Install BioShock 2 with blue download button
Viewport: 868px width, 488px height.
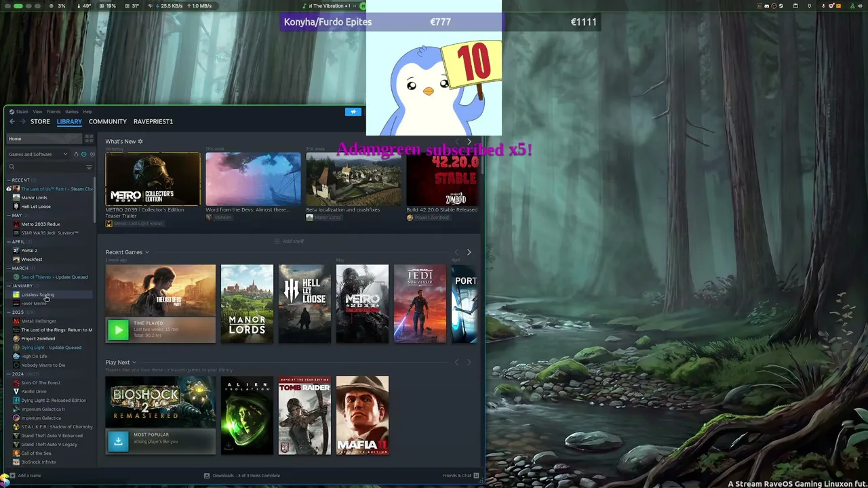[x=118, y=441]
